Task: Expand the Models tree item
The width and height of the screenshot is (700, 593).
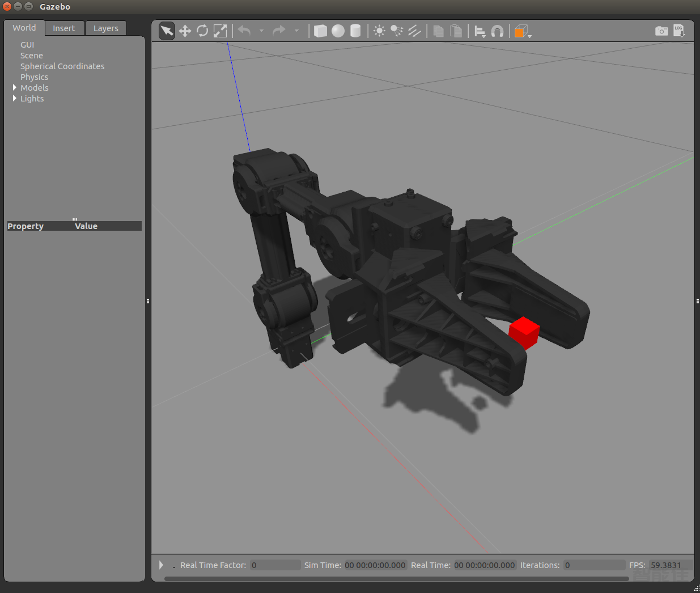Action: (x=15, y=87)
